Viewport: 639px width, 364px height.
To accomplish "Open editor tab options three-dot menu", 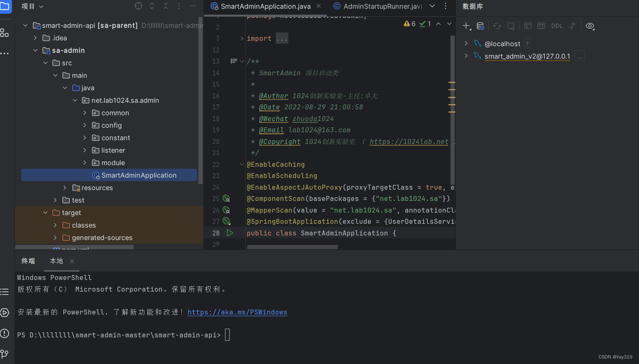I will pyautogui.click(x=446, y=6).
